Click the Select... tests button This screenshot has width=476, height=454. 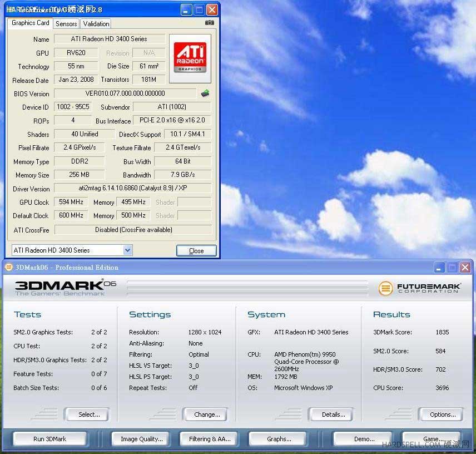tap(87, 414)
